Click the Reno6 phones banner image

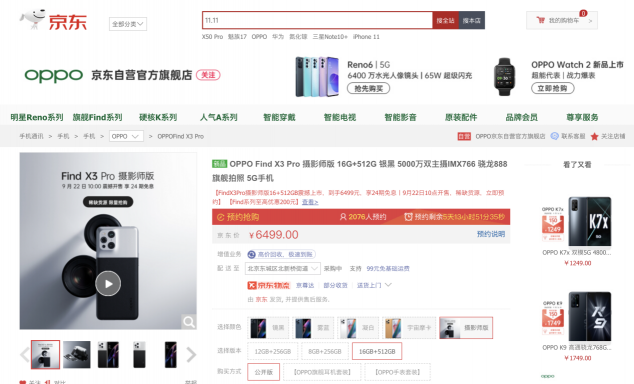click(x=317, y=76)
